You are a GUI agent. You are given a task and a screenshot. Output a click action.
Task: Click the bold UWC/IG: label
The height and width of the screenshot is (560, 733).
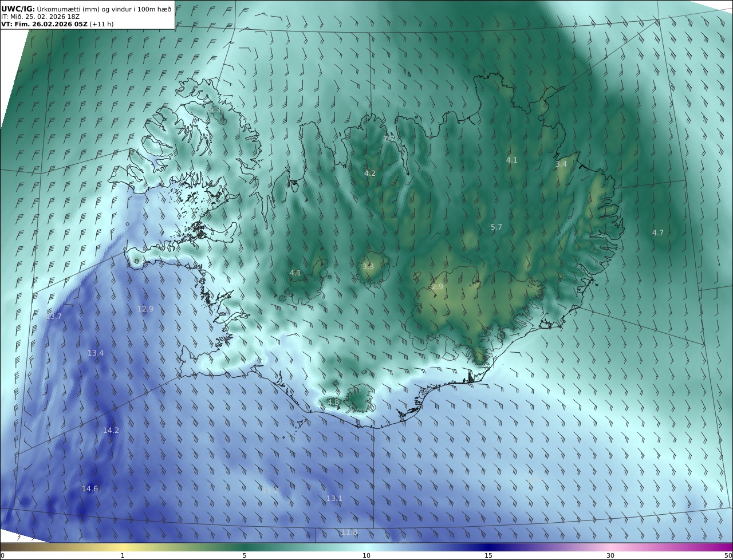point(18,9)
